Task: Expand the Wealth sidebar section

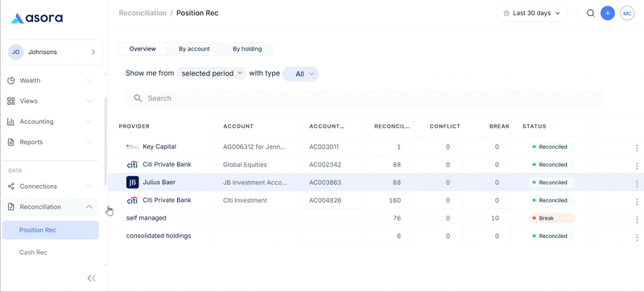Action: click(50, 80)
